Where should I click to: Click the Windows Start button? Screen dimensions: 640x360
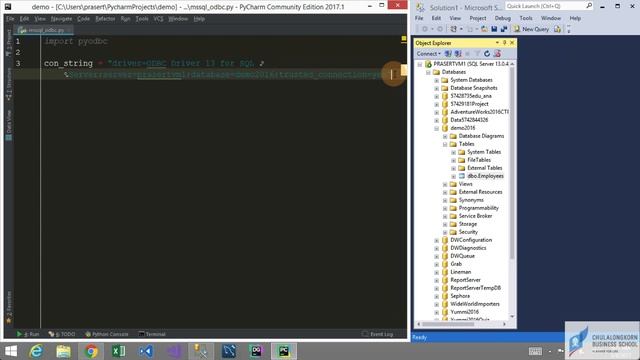[11, 351]
